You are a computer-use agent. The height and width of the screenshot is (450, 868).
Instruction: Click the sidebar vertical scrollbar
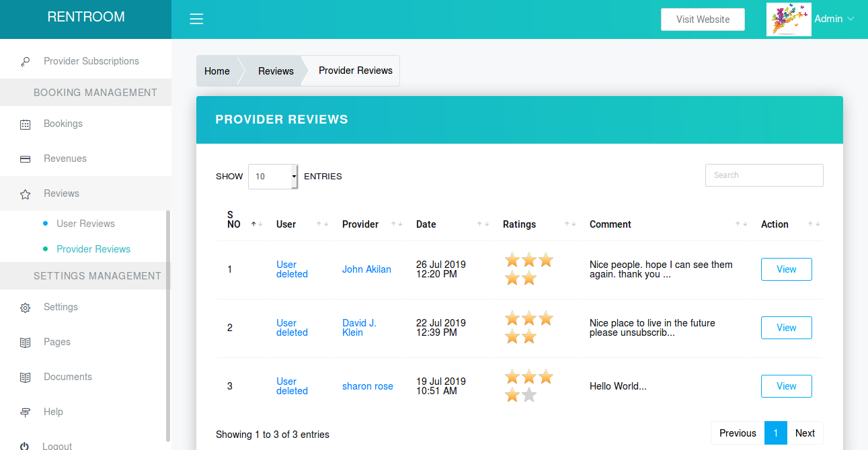coord(168,326)
